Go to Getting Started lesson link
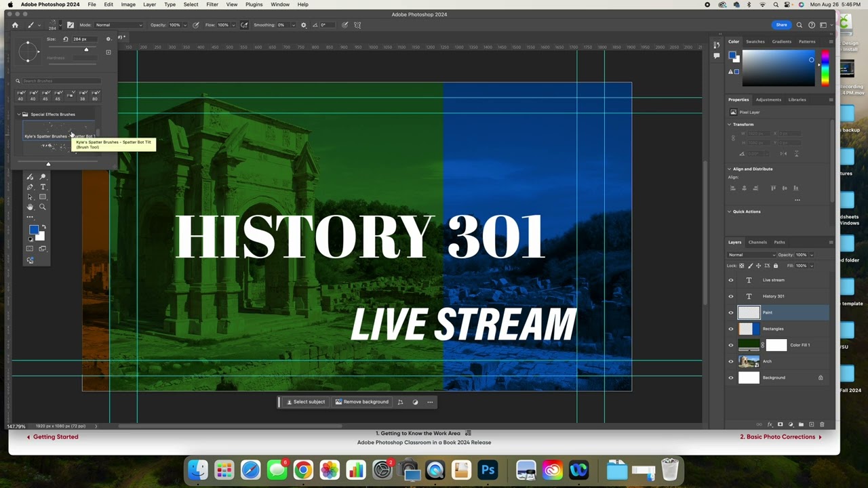Screen dimensions: 868x488 pos(52,437)
